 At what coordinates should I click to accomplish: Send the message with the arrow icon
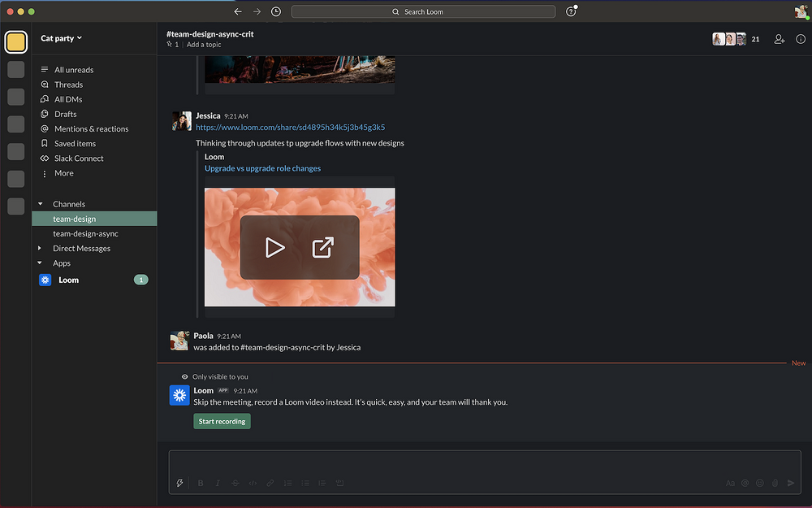tap(791, 483)
